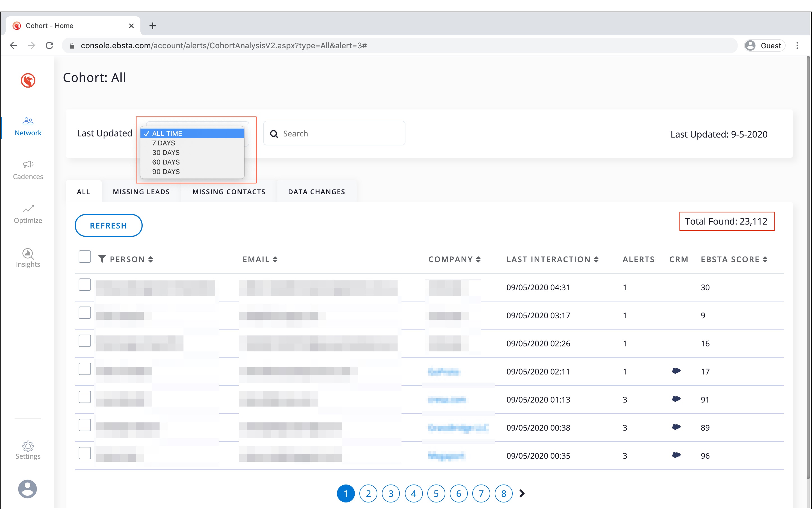Click the Ebsta logo icon
The image size is (812, 521).
pyautogui.click(x=28, y=81)
